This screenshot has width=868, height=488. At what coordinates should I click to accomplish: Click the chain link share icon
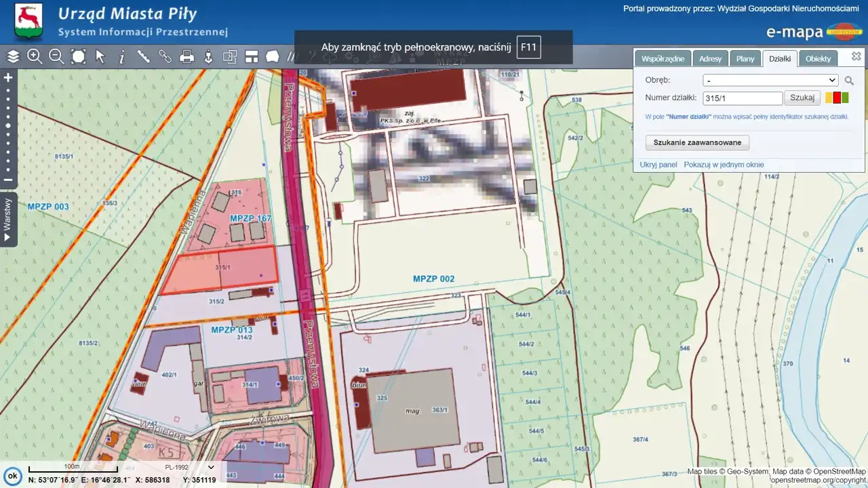coord(165,57)
